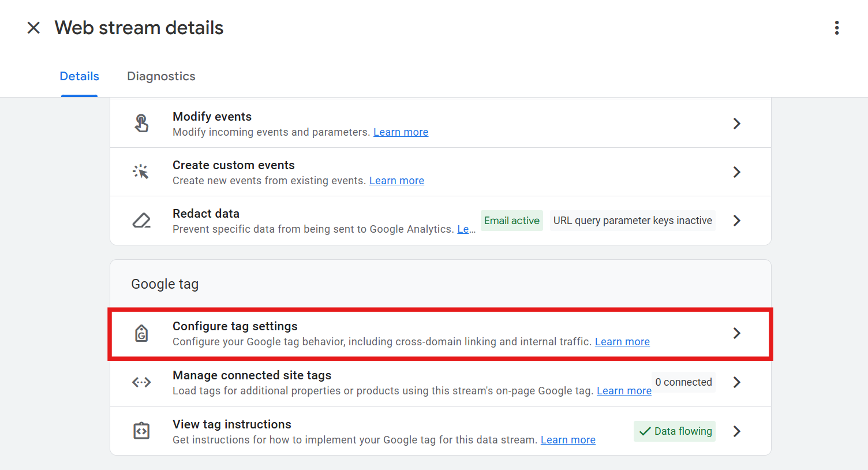868x470 pixels.
Task: Select the Details tab
Action: point(80,76)
